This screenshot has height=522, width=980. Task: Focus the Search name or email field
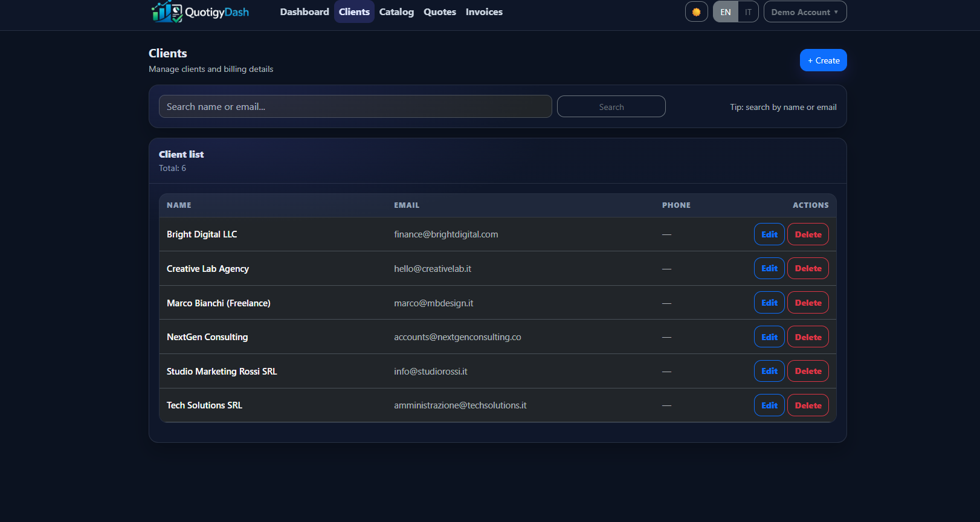click(355, 106)
